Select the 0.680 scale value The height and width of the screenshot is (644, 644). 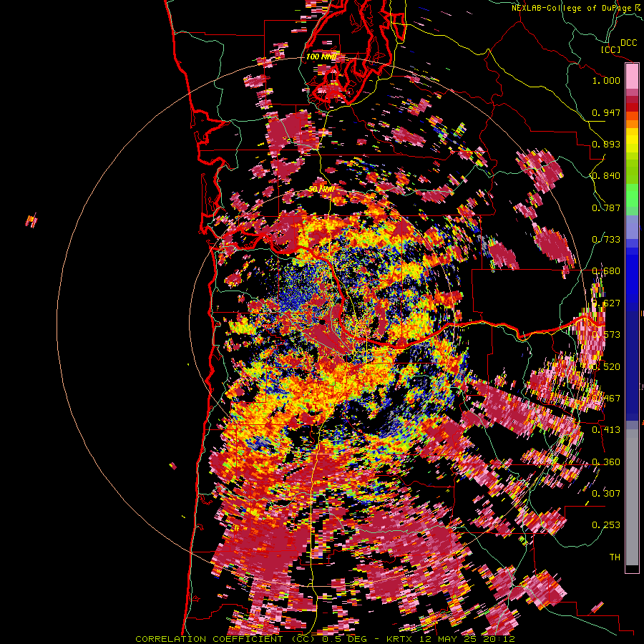[x=606, y=271]
